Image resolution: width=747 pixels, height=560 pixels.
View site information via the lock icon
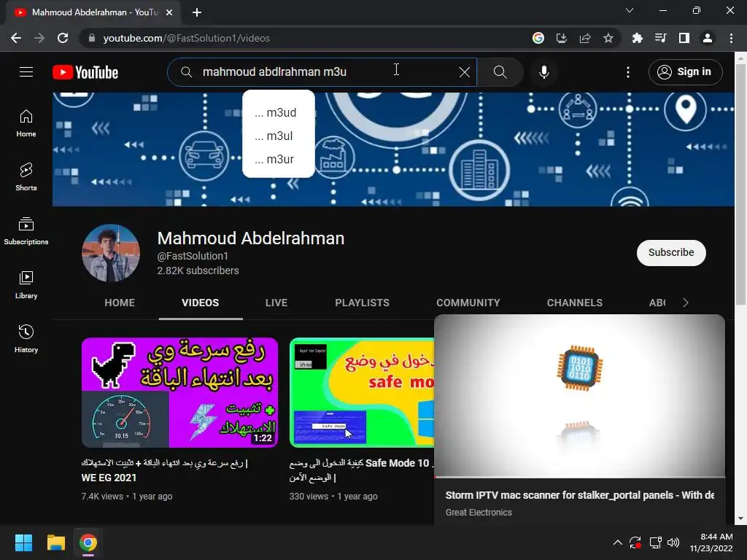[x=92, y=38]
